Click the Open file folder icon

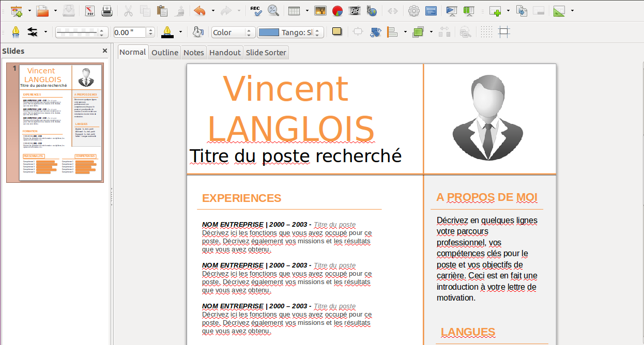tap(42, 10)
